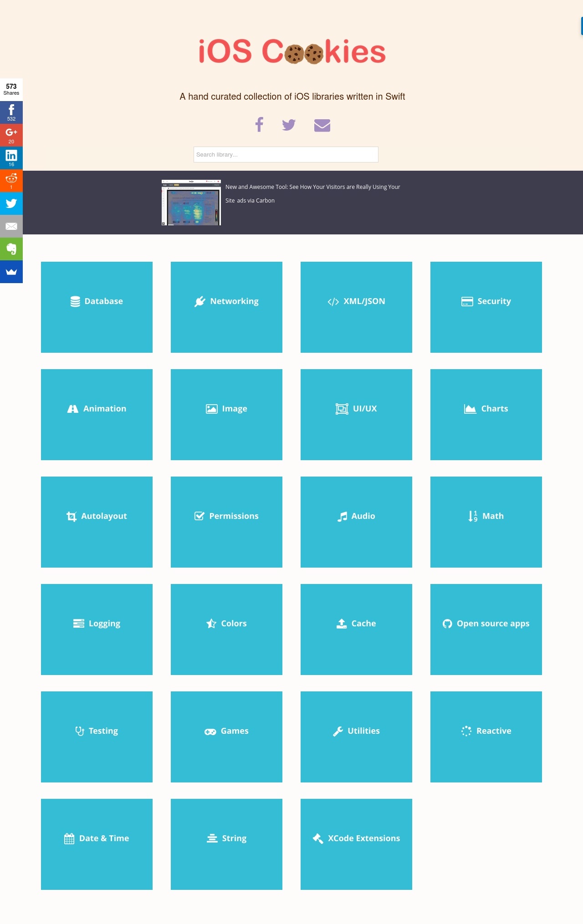The height and width of the screenshot is (924, 583).
Task: Click the UI/UX object group icon
Action: coord(342,409)
